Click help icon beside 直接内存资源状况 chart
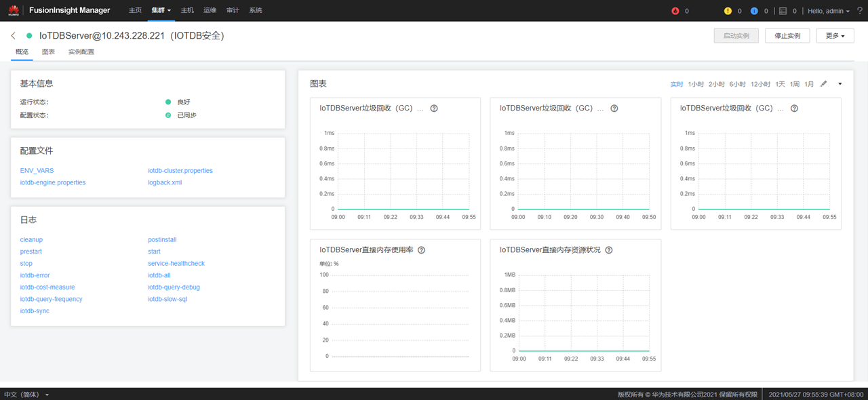868x400 pixels. [609, 250]
